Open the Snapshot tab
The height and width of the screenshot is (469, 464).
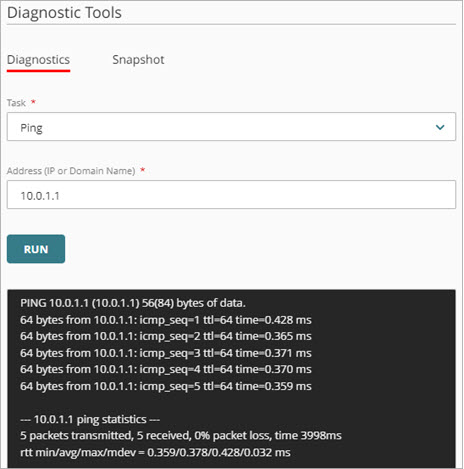click(x=138, y=60)
